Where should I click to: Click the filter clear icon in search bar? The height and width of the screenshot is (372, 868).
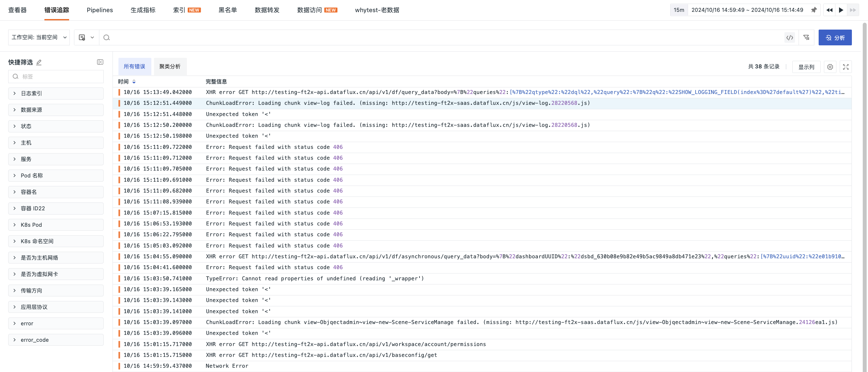tap(806, 37)
